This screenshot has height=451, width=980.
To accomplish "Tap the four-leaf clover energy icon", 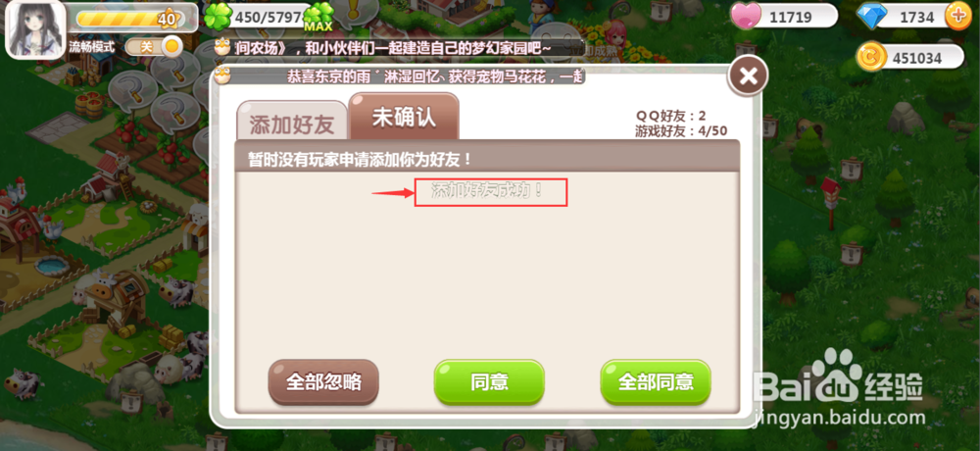I will pos(218,17).
